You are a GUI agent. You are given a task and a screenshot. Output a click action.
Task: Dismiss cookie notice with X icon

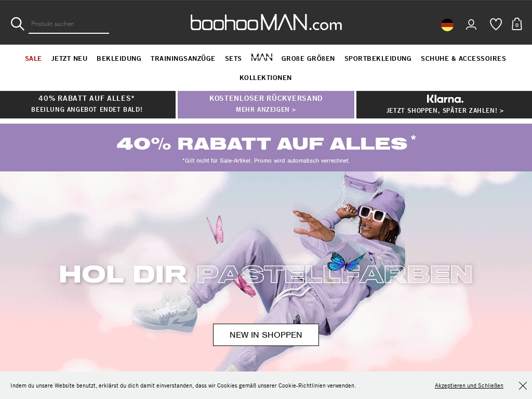pyautogui.click(x=523, y=386)
